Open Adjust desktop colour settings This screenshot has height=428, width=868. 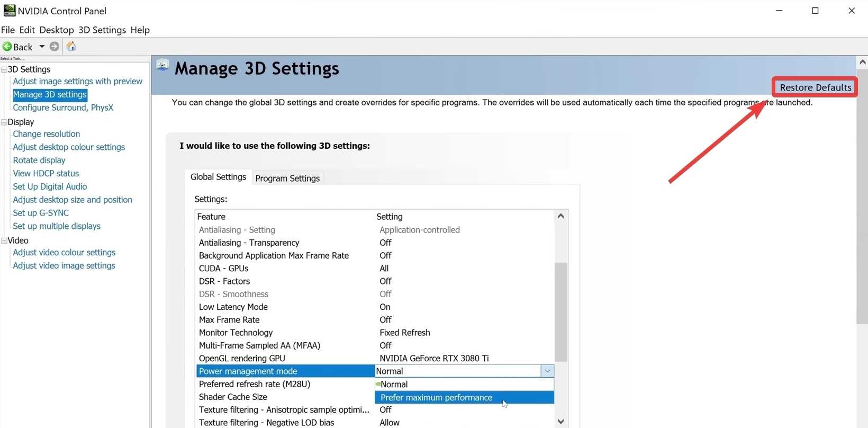coord(69,147)
